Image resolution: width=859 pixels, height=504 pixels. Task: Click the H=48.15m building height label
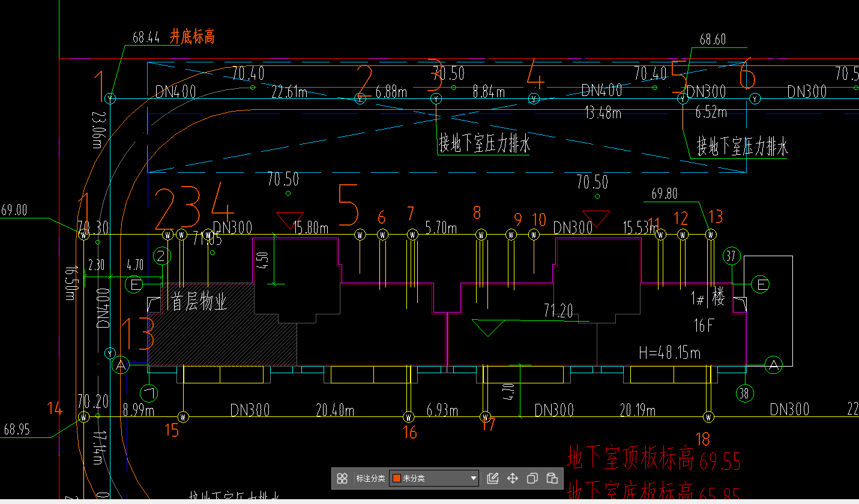point(669,352)
